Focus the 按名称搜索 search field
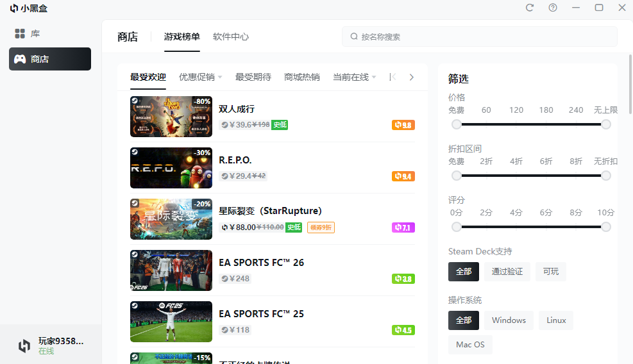 [x=480, y=37]
